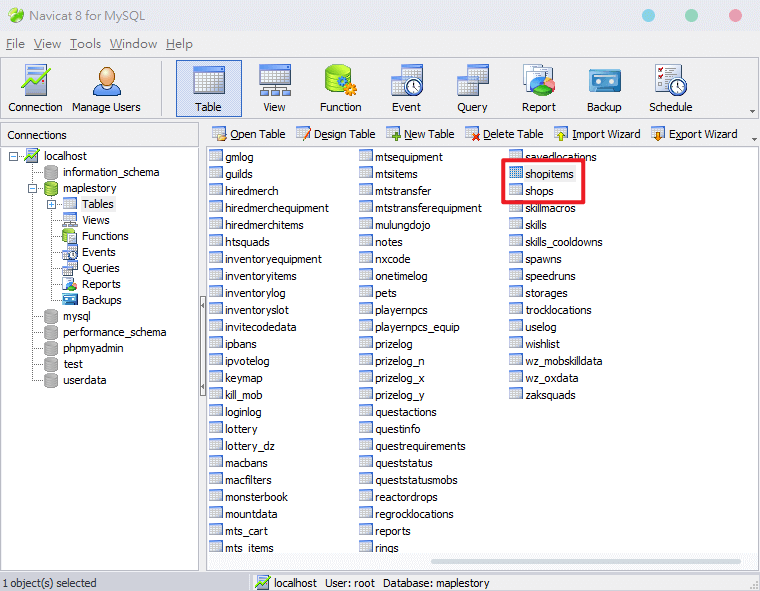Screen dimensions: 760x591
Task: Expand the table toolbar overflow arrow
Action: coord(754,139)
